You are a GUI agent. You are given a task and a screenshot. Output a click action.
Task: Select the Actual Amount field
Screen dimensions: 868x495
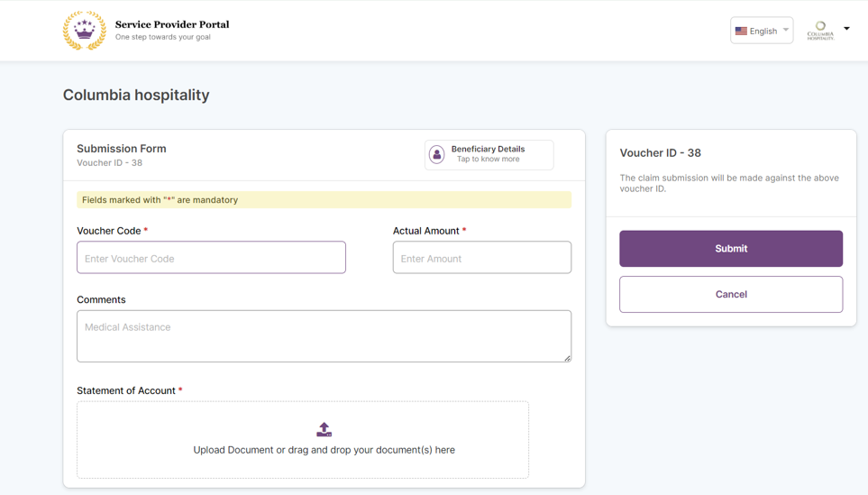(481, 258)
